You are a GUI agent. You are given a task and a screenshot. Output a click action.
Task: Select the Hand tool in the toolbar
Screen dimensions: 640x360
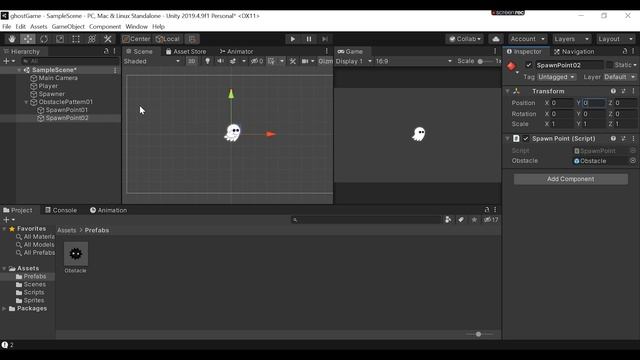tap(12, 39)
